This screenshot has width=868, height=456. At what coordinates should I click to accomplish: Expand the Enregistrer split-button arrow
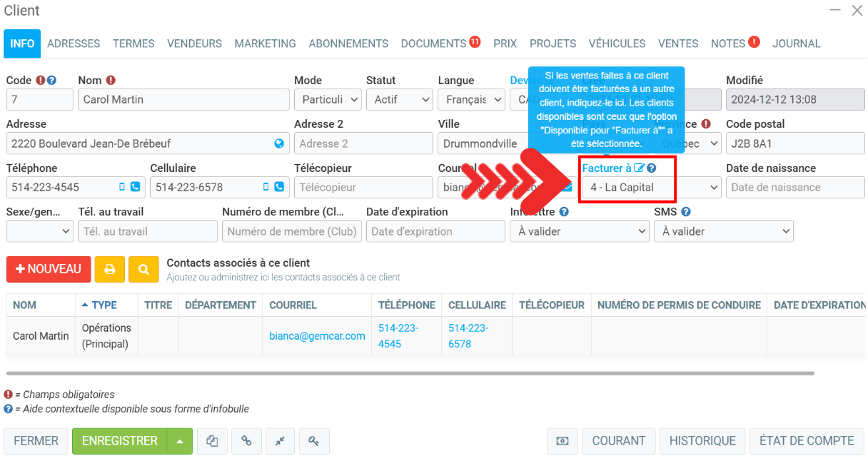(x=180, y=441)
